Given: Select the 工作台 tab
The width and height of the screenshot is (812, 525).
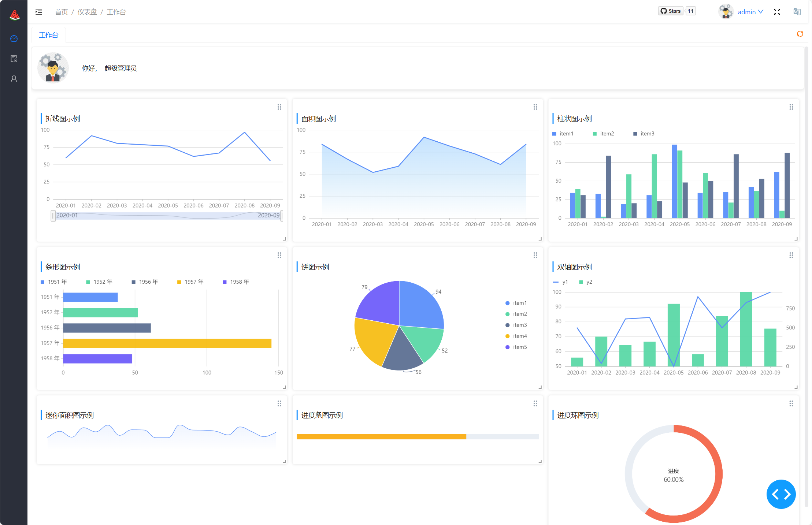Looking at the screenshot, I should [49, 35].
